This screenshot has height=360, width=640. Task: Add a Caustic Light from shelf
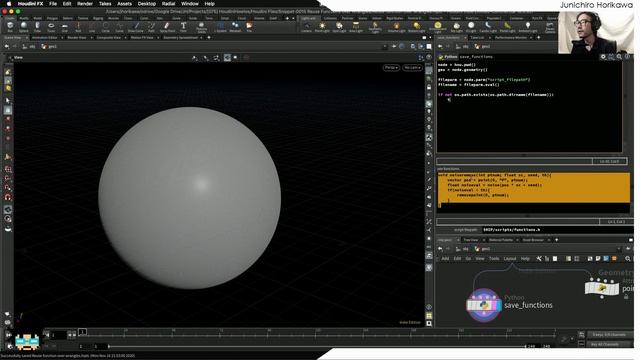488,27
